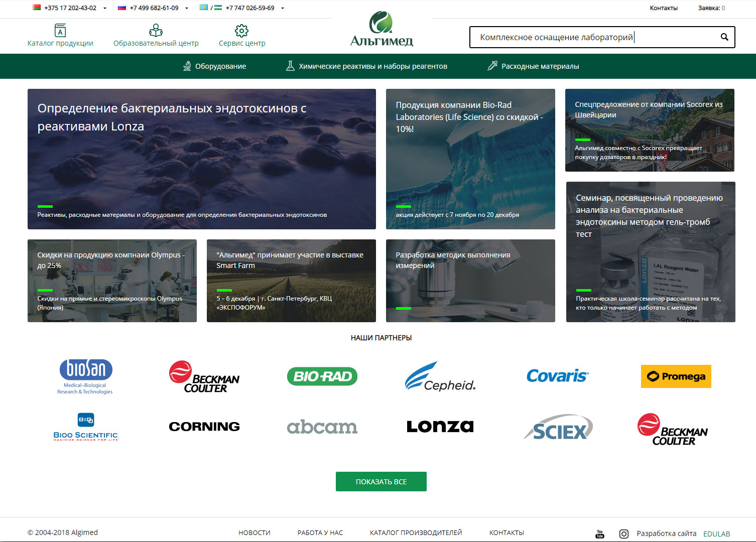Image resolution: width=756 pixels, height=542 pixels.
Task: Open the EDULAB developer link
Action: [717, 534]
